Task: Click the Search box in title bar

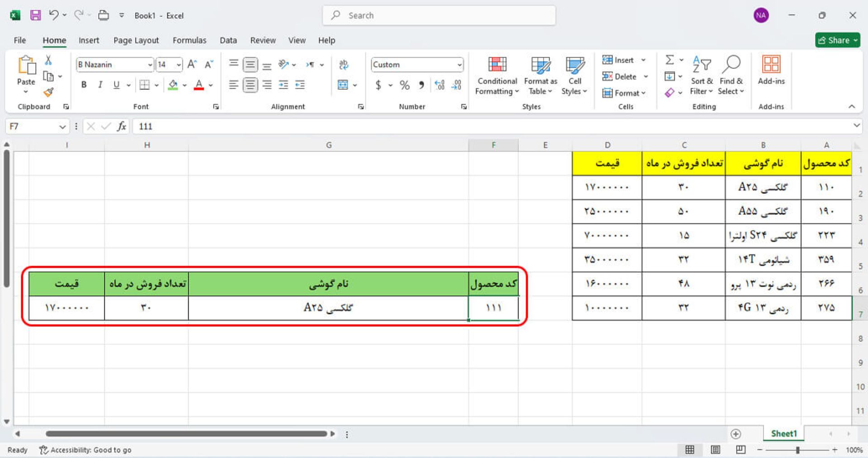Action: pyautogui.click(x=439, y=15)
